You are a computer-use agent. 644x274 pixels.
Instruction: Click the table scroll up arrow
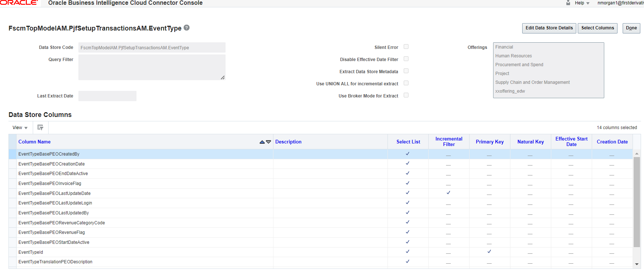click(x=637, y=153)
